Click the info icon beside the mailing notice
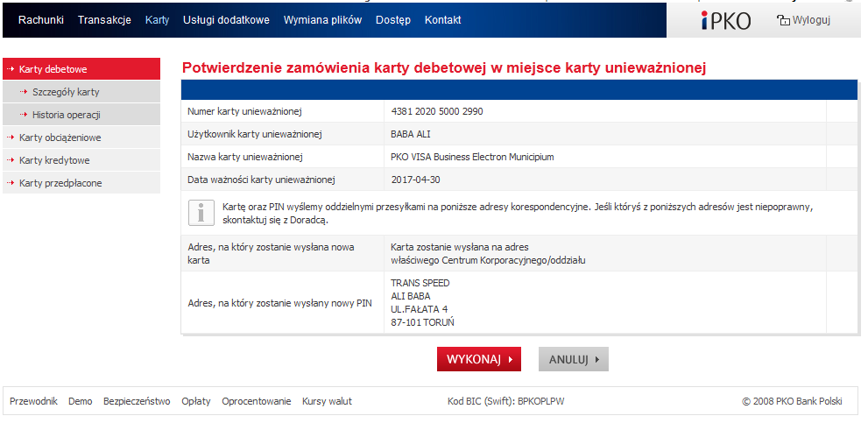 [x=201, y=213]
